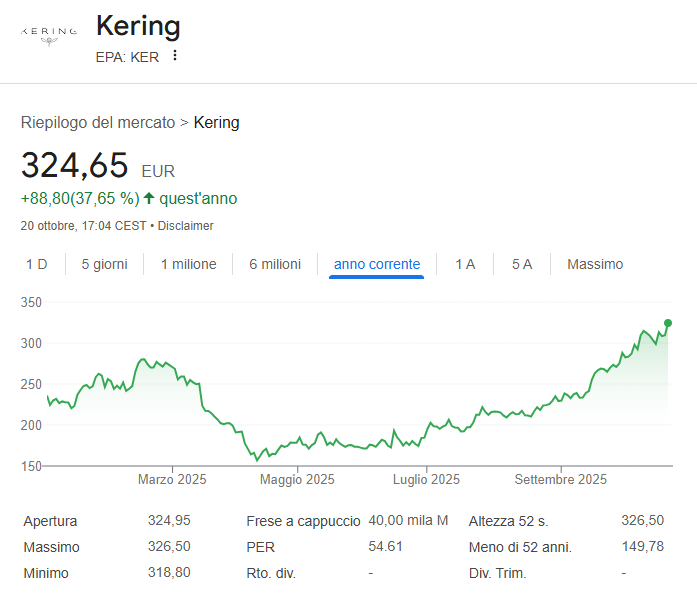The height and width of the screenshot is (603, 697).
Task: Click the Kering breadcrumb item
Action: pos(216,123)
